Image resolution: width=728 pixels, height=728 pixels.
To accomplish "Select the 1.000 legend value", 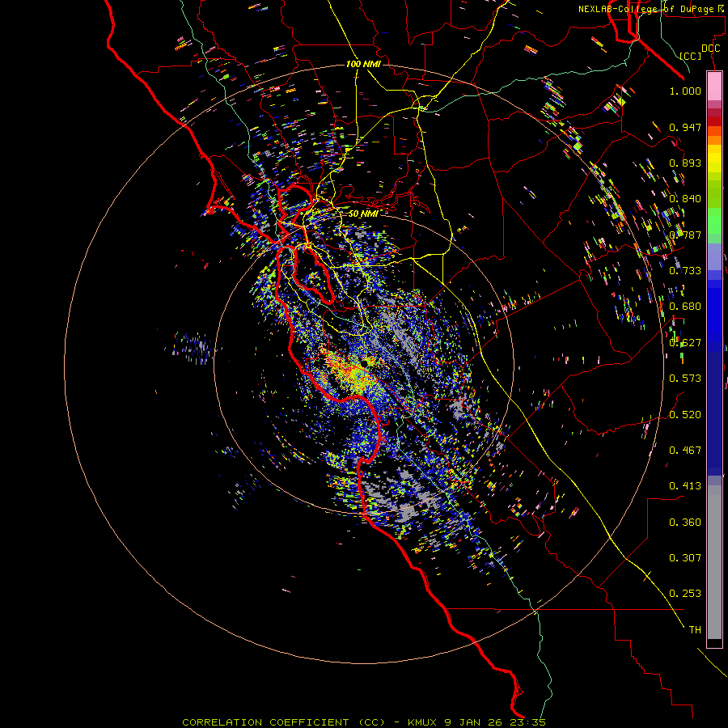I will [685, 91].
